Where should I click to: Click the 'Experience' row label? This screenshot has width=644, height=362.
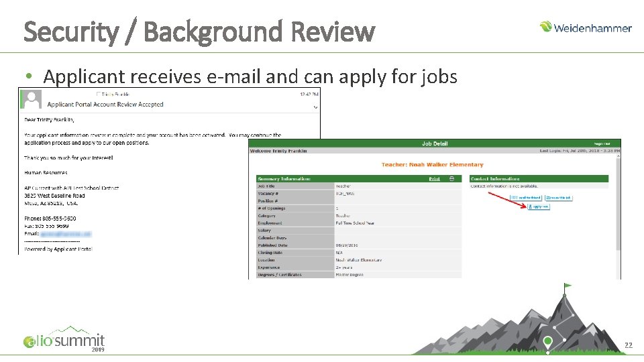pyautogui.click(x=268, y=267)
